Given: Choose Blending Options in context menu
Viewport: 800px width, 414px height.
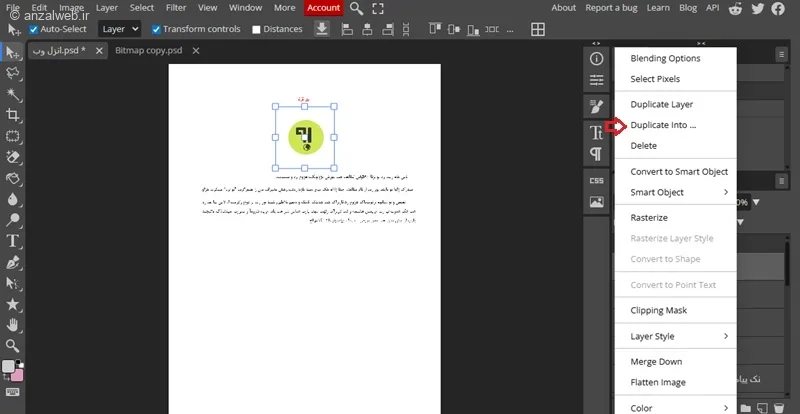Looking at the screenshot, I should click(x=665, y=58).
